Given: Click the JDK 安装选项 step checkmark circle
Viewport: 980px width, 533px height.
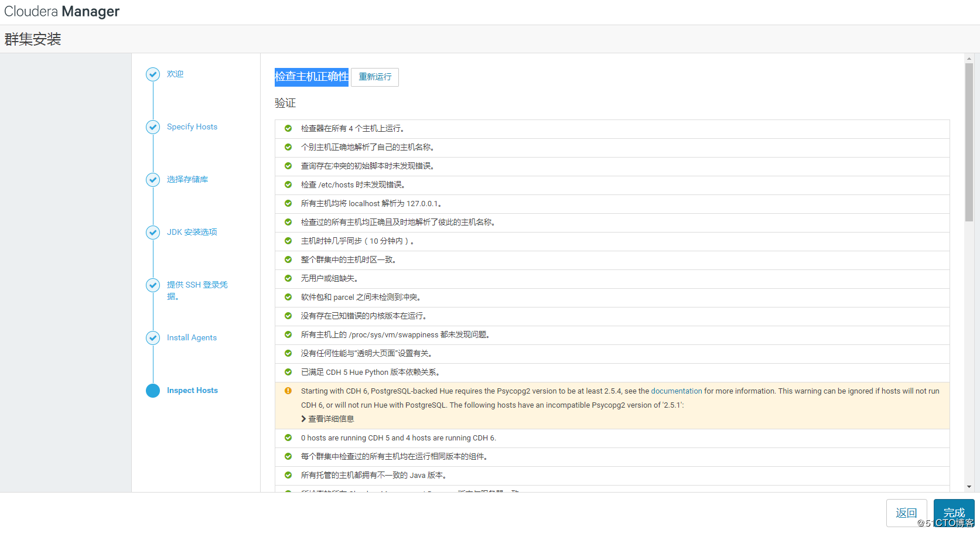Looking at the screenshot, I should (153, 233).
